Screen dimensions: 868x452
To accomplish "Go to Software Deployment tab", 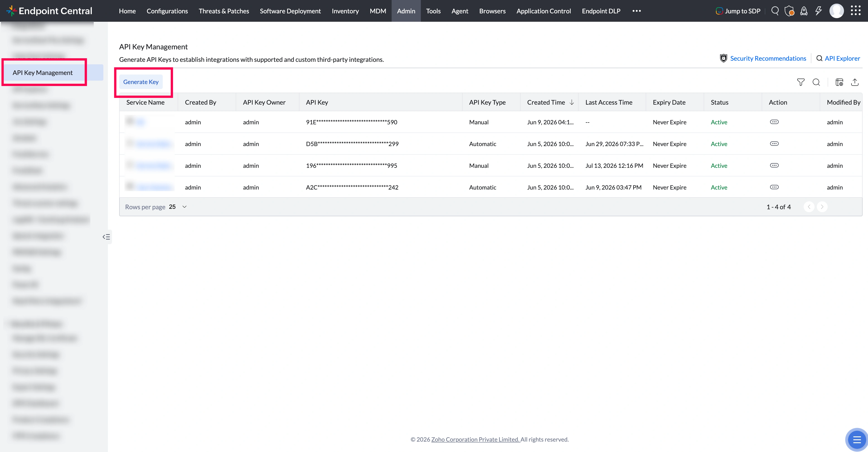I will pos(290,11).
